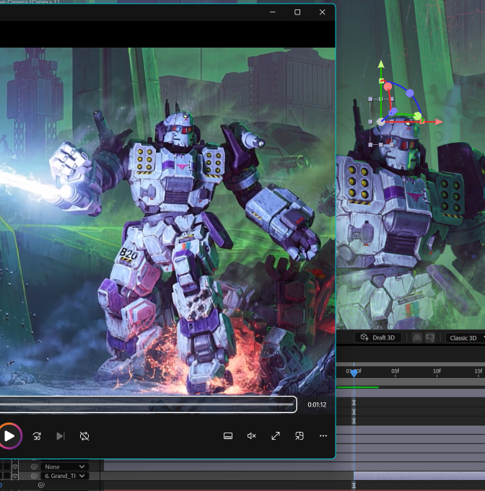Enter fullscreen in the media player
Viewport: 485px width, 491px height.
tap(276, 436)
